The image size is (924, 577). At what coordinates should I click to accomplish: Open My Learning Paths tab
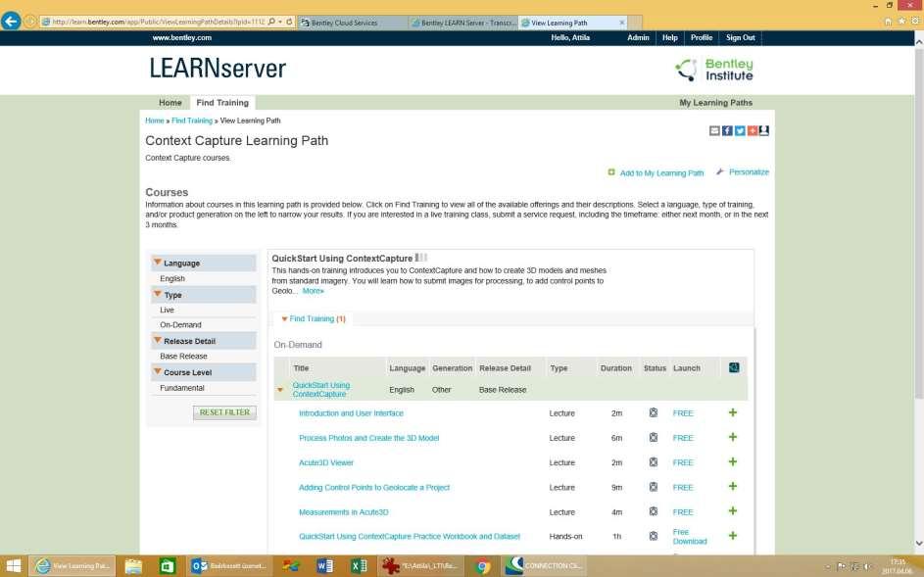715,103
